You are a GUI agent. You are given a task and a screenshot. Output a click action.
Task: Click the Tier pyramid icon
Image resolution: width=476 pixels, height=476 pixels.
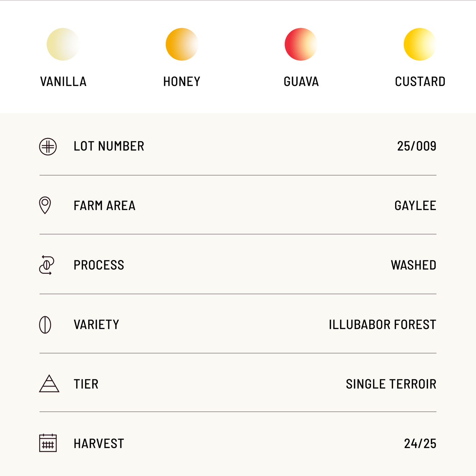point(49,384)
